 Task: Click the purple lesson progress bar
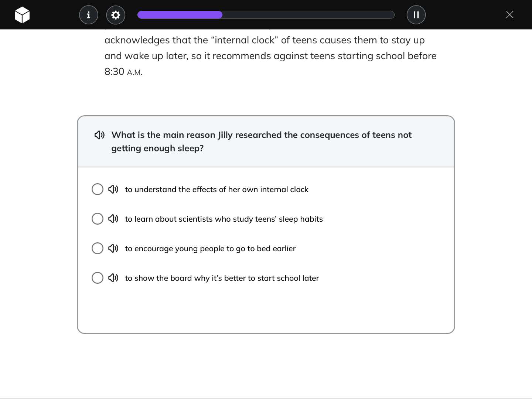click(x=180, y=15)
